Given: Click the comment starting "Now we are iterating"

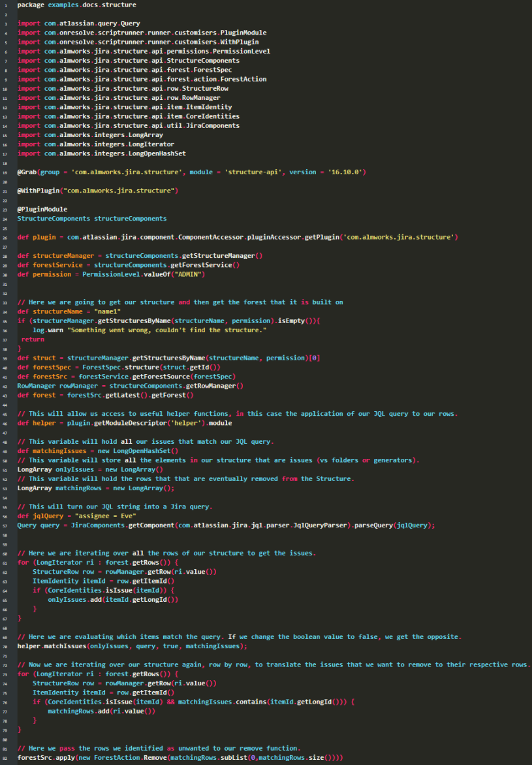Looking at the screenshot, I should pyautogui.click(x=274, y=664).
